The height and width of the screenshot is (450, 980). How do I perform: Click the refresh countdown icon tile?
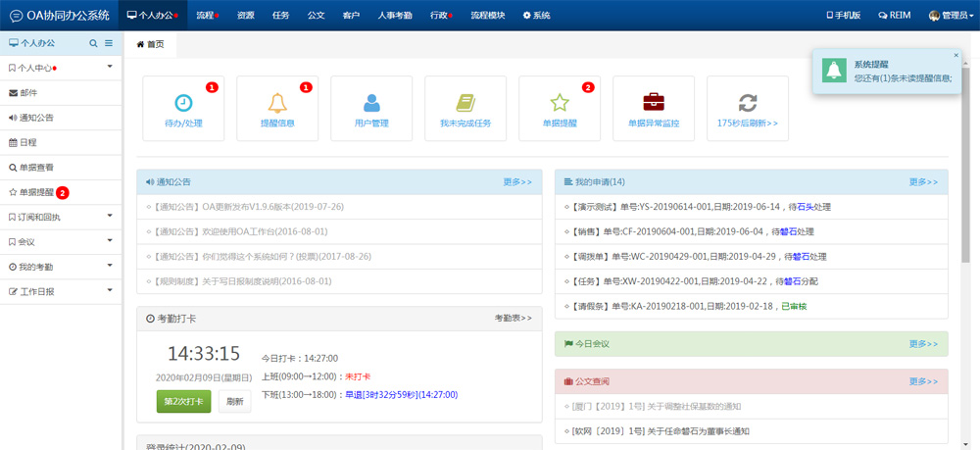click(748, 108)
